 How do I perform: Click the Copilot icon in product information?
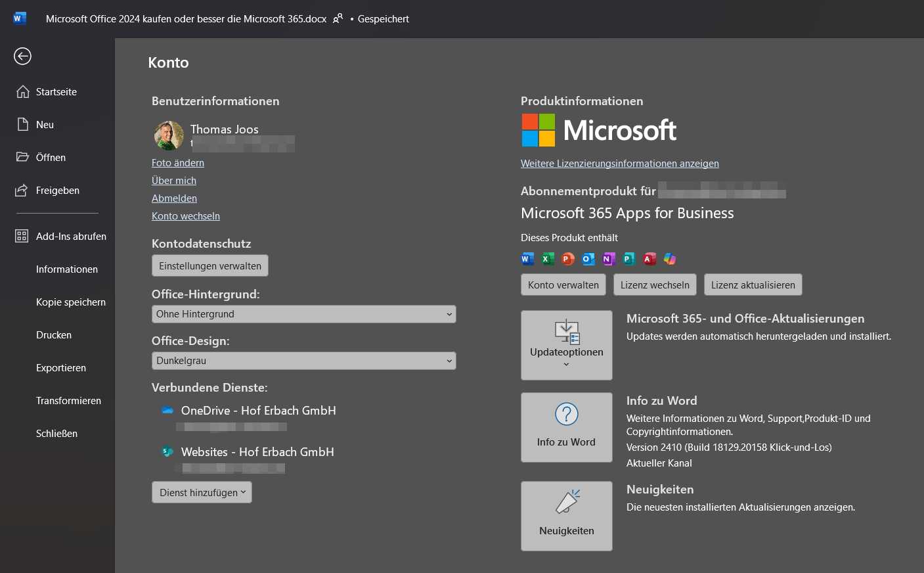tap(669, 258)
